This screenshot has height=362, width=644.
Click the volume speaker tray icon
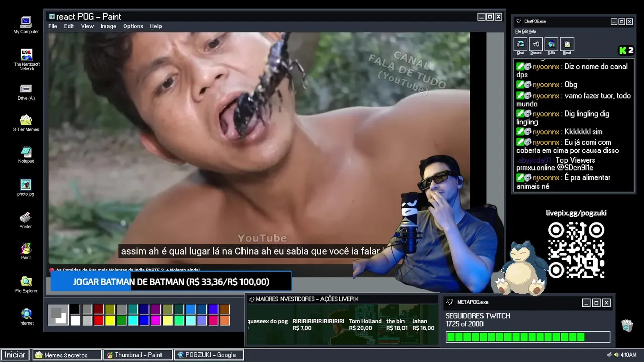pyautogui.click(x=616, y=355)
